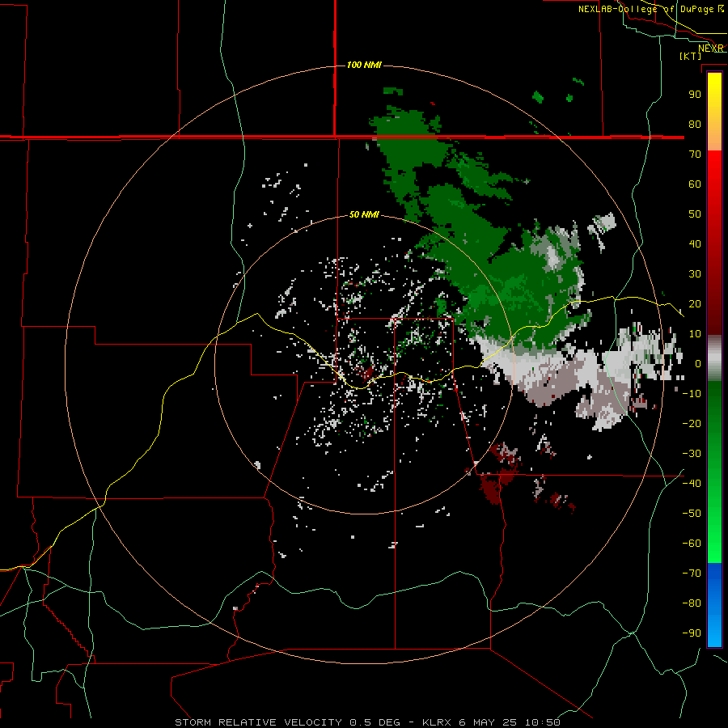Click the 40 value on velocity scale
The height and width of the screenshot is (728, 728).
coord(695,244)
